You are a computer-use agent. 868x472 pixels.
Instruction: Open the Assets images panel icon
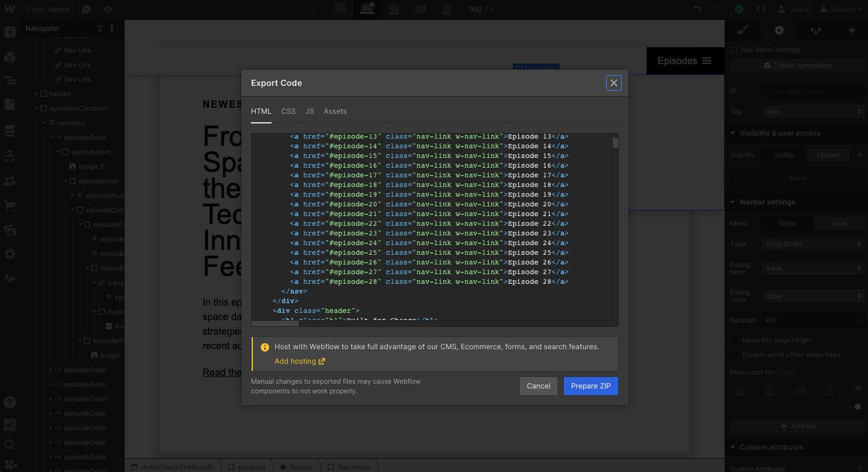(x=10, y=230)
